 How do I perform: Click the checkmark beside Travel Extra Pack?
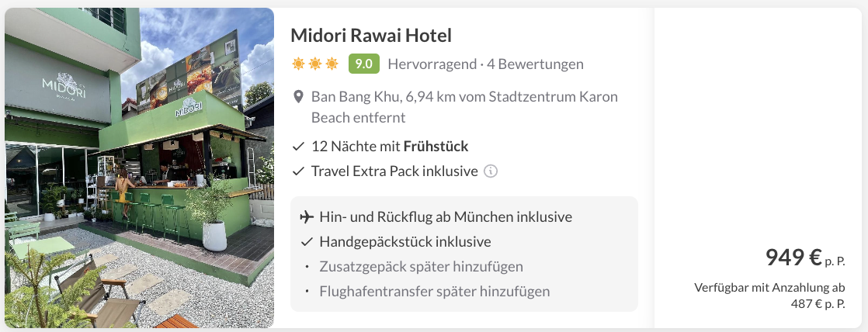[x=297, y=171]
